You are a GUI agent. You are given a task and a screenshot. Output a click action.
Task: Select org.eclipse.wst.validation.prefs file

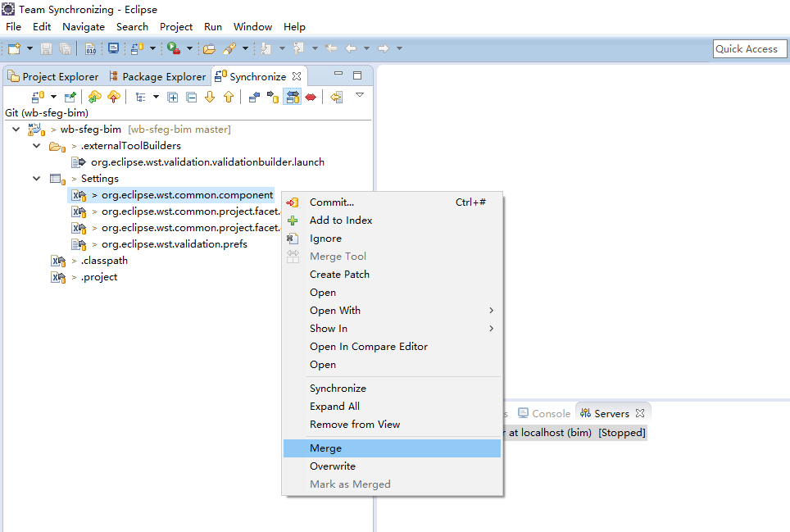click(160, 244)
